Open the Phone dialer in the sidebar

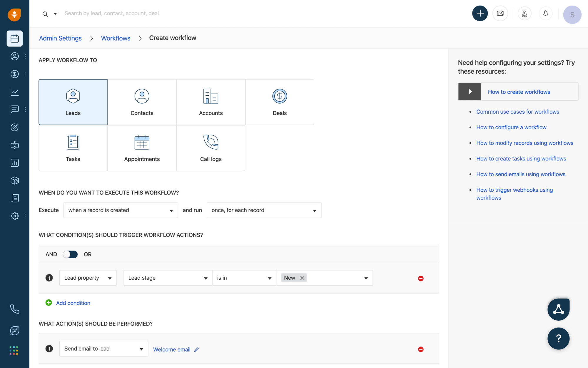tap(15, 309)
